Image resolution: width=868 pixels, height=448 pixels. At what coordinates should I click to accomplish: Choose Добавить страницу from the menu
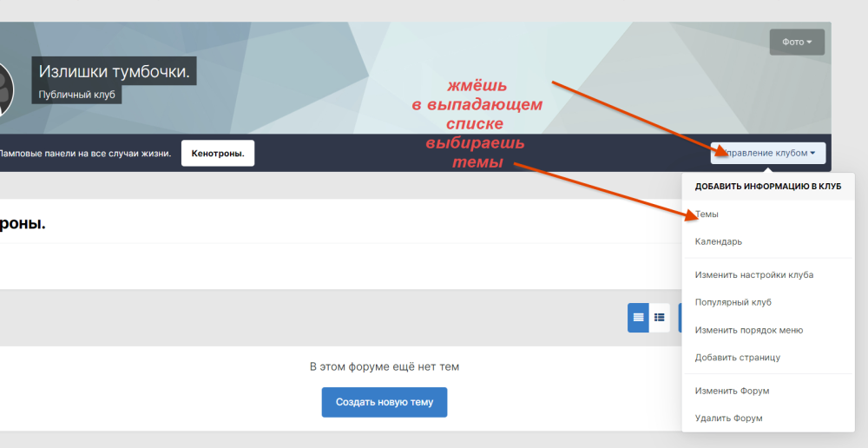coord(737,357)
